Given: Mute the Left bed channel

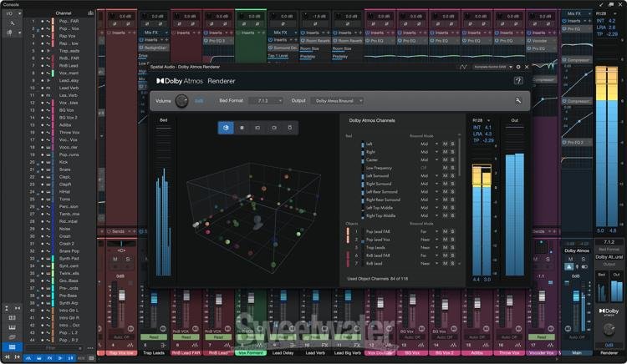Looking at the screenshot, I should click(445, 144).
